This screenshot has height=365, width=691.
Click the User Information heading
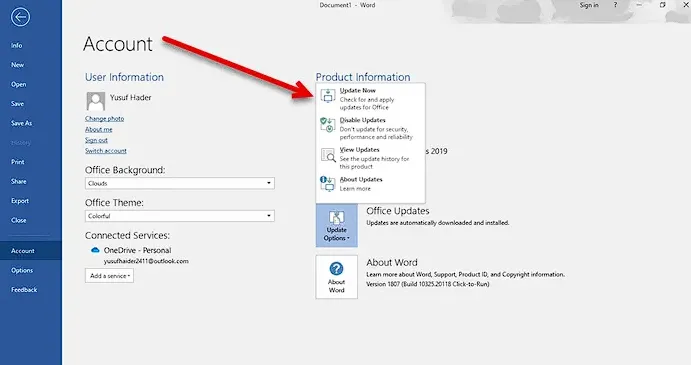coord(124,77)
